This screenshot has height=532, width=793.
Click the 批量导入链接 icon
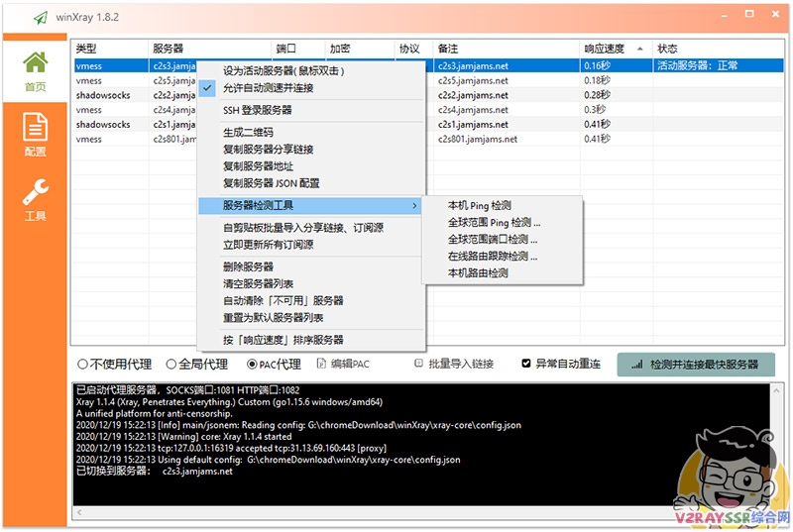pos(418,364)
